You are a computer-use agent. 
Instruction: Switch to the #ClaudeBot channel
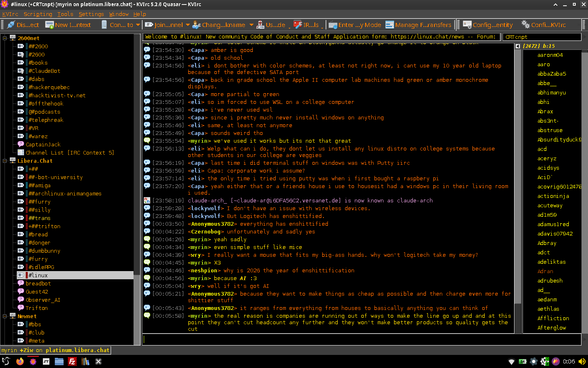tap(44, 71)
